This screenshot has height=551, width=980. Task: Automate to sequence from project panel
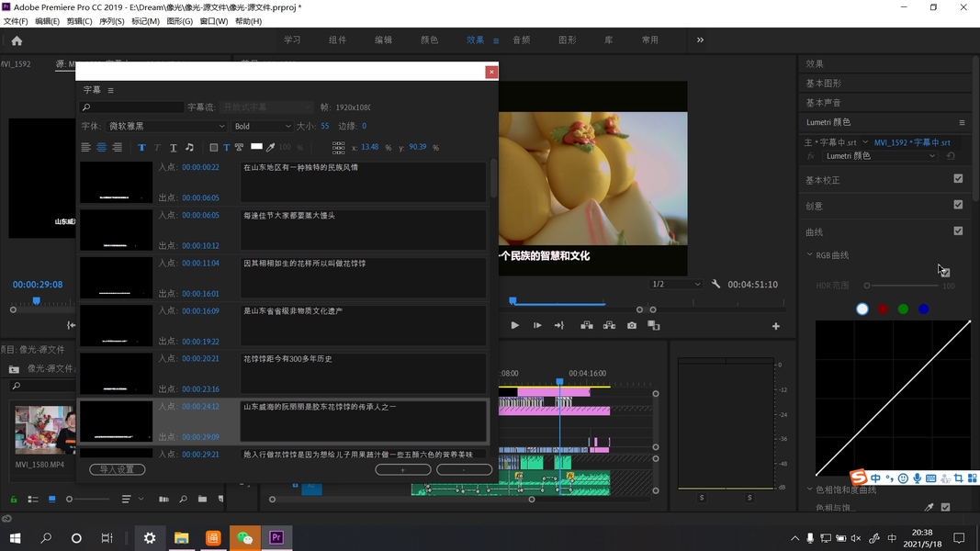tap(163, 500)
